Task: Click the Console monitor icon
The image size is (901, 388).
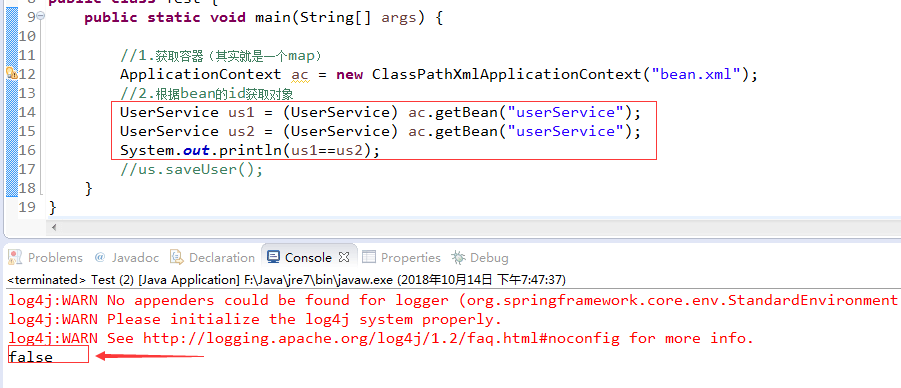Action: (274, 257)
